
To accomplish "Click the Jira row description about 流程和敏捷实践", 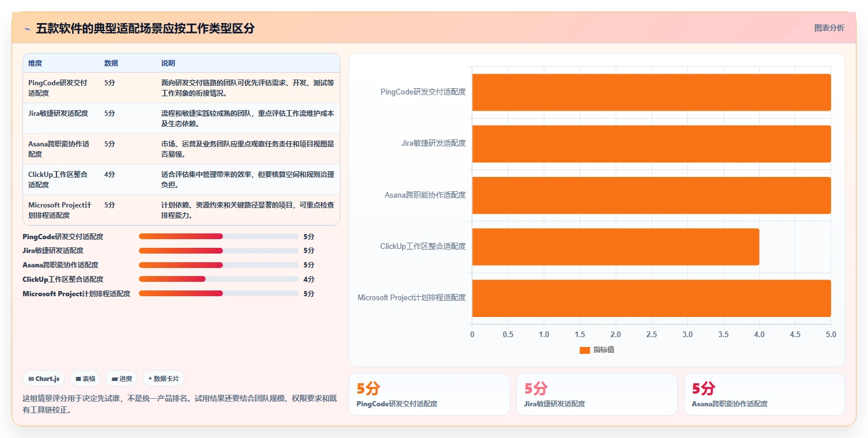I will click(248, 118).
